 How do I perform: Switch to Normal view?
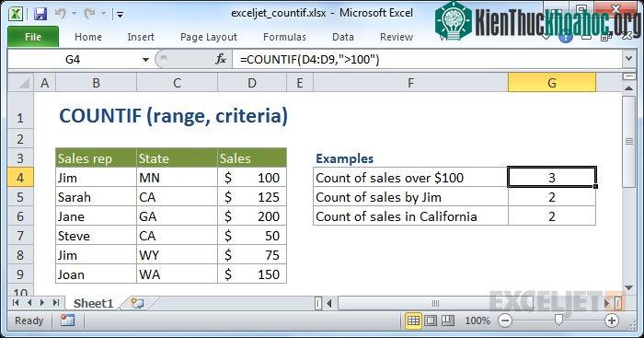414,320
